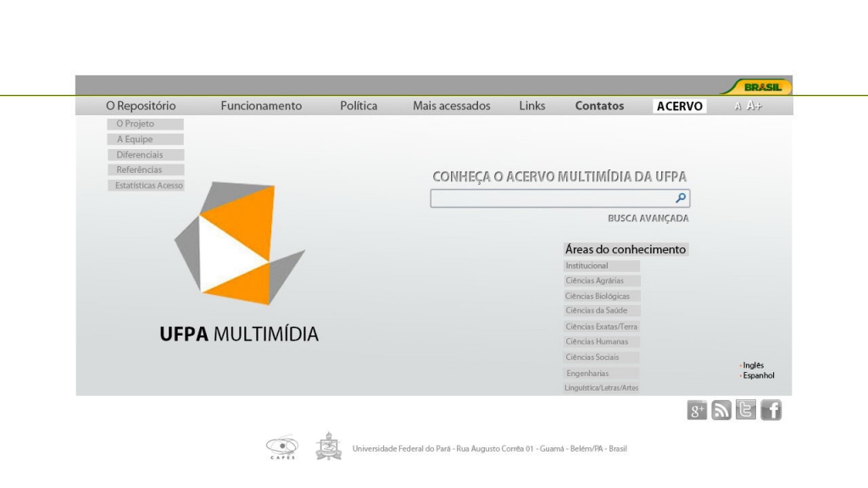
Task: Click the UFPA crest logo in footer
Action: coord(329,446)
